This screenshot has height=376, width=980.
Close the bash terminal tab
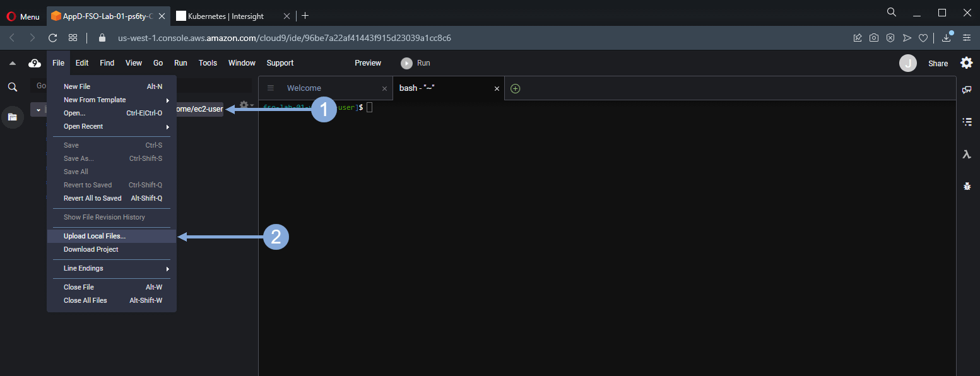497,89
